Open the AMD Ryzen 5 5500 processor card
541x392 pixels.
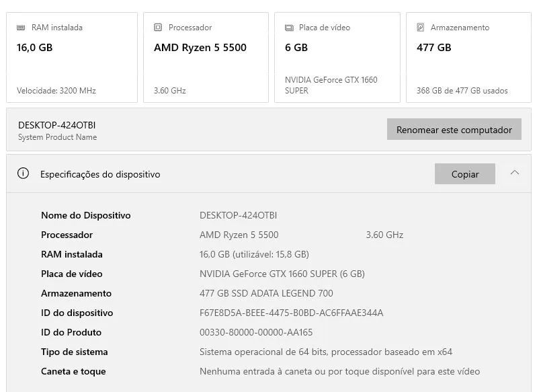pyautogui.click(x=206, y=58)
